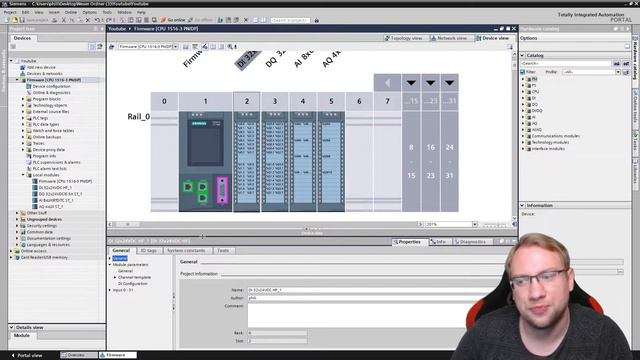Select the AQ module in slot 5
This screenshot has width=640, height=360.
[331, 161]
